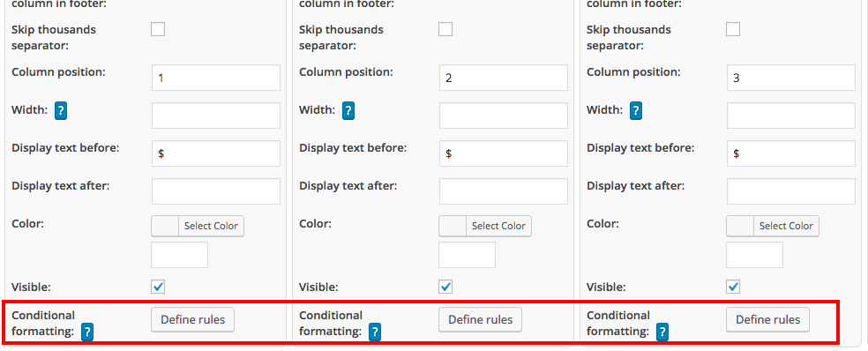Click Define rules button in second column
The height and width of the screenshot is (351, 868).
481,319
